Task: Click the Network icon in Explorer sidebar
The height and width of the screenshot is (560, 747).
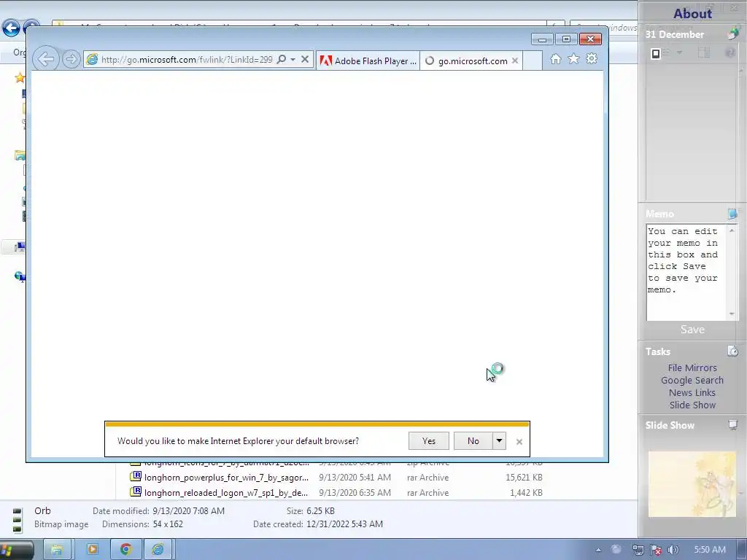Action: point(20,276)
